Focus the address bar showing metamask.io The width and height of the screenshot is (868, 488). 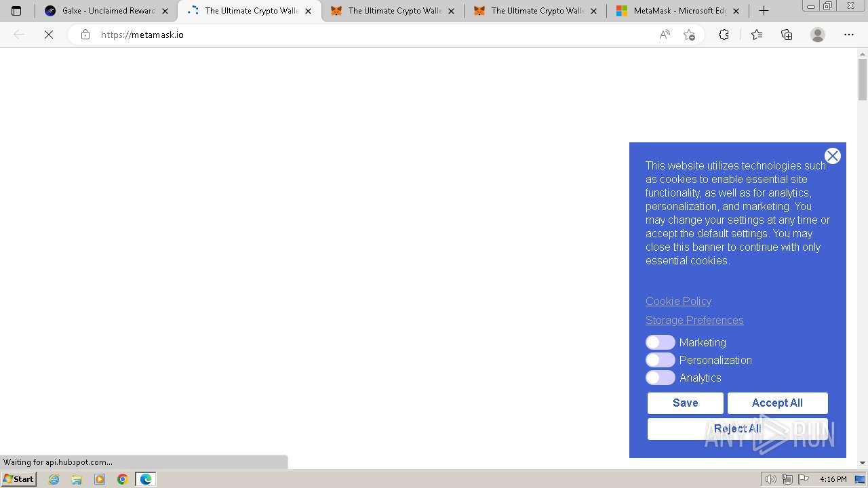point(373,35)
